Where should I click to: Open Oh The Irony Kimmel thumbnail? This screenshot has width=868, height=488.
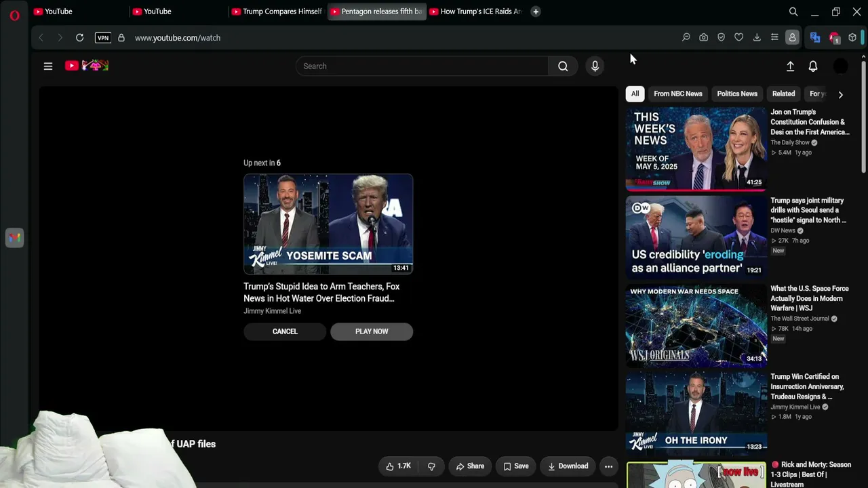[x=696, y=412]
